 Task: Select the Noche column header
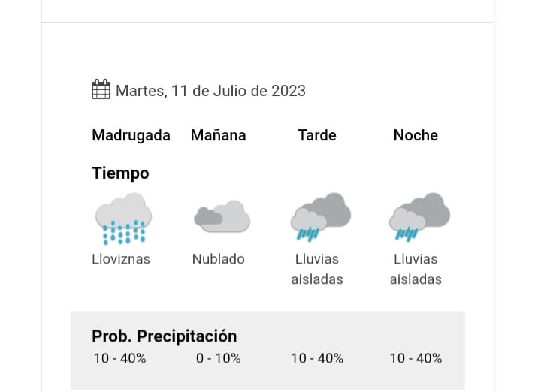[x=416, y=135]
